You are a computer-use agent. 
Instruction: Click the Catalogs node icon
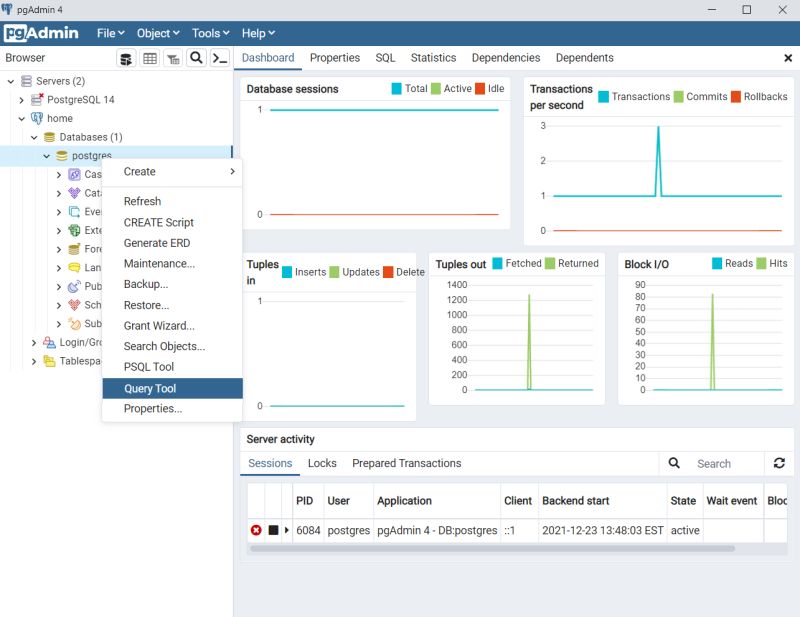[x=74, y=193]
